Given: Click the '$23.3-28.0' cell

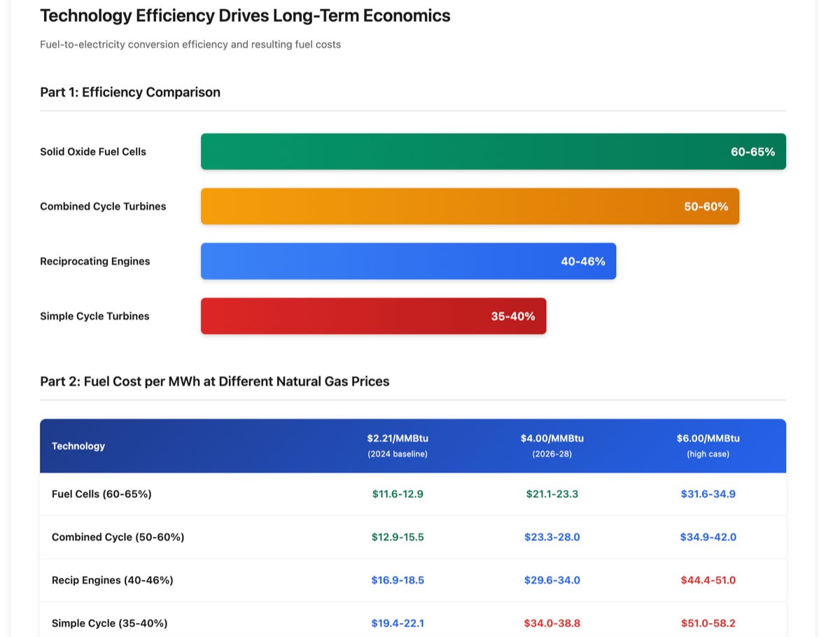Looking at the screenshot, I should 552,538.
